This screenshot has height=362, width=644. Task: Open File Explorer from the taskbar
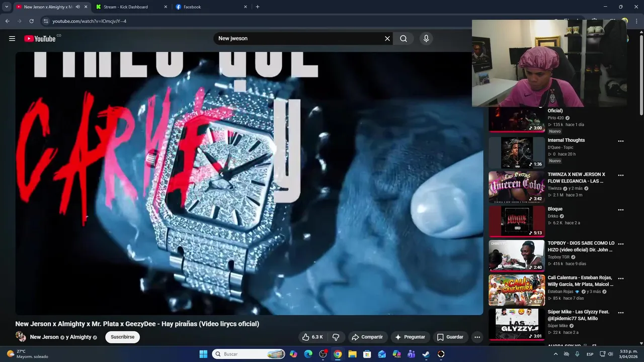click(352, 354)
